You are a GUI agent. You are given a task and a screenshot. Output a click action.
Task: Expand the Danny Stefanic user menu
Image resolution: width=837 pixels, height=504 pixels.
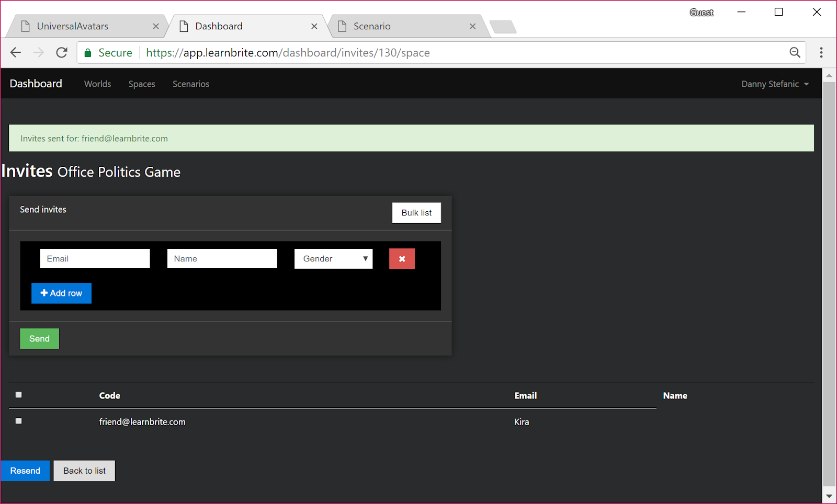[x=775, y=84]
